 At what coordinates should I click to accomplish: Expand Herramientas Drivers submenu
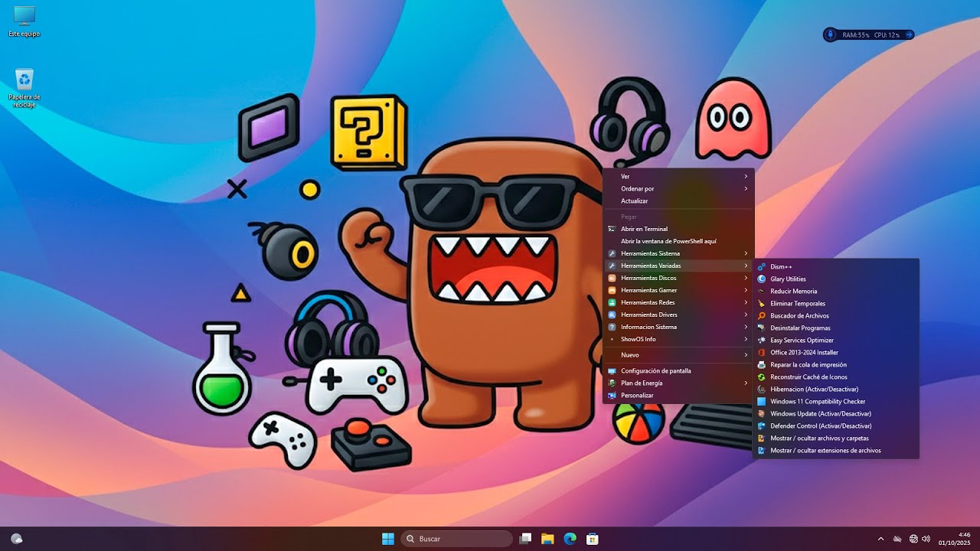(678, 315)
